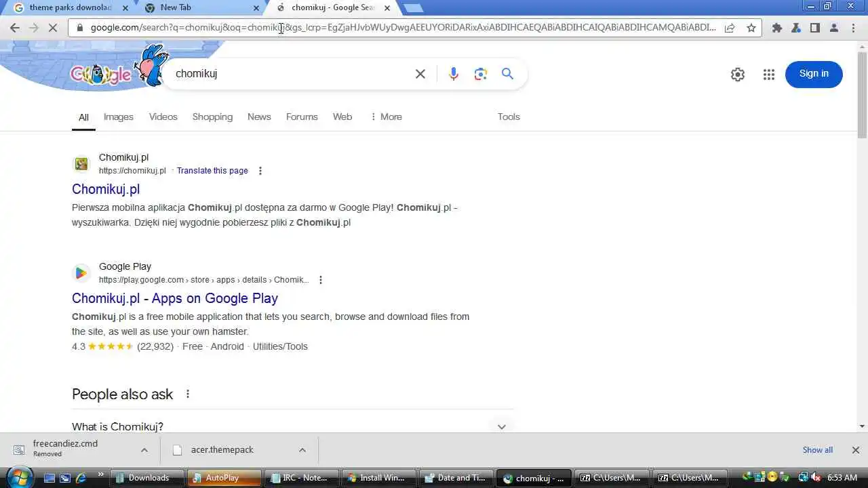
Task: Open the Chrome three-dot menu
Action: click(x=853, y=28)
